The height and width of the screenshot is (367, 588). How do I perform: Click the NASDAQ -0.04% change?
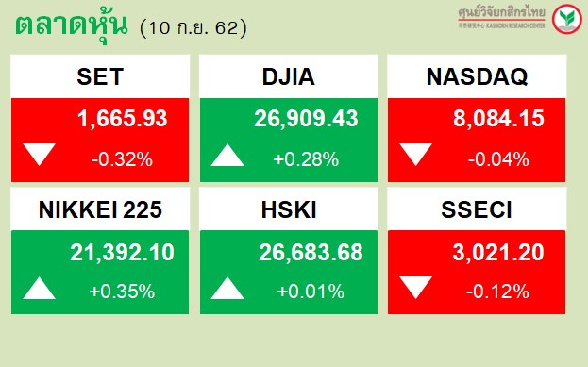click(498, 159)
